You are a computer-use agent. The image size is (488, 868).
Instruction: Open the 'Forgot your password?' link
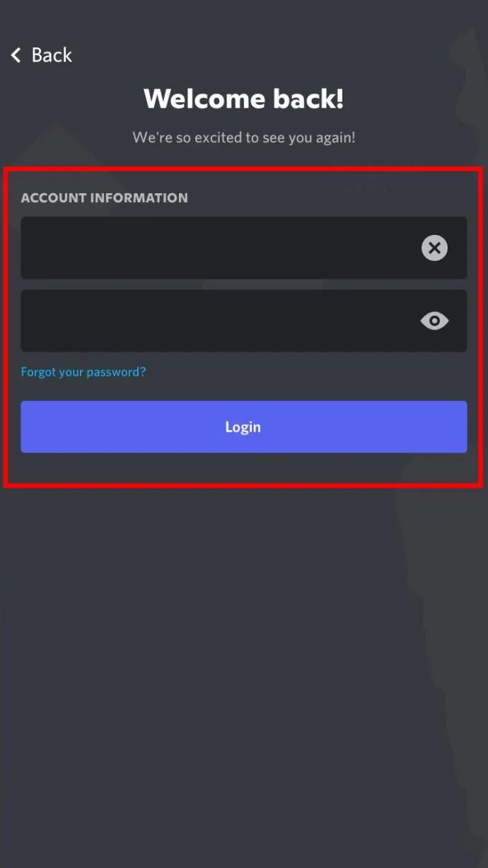pyautogui.click(x=83, y=371)
